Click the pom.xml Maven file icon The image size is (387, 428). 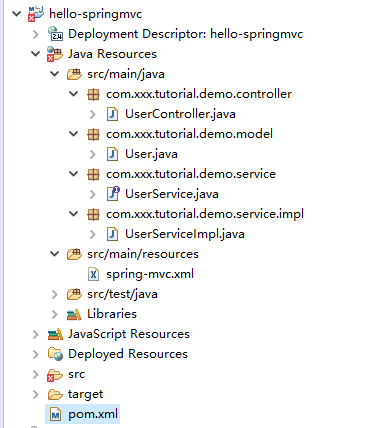click(55, 414)
